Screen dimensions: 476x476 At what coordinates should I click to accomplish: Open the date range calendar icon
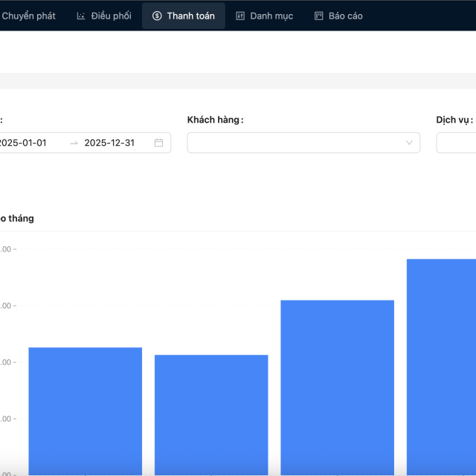click(158, 143)
